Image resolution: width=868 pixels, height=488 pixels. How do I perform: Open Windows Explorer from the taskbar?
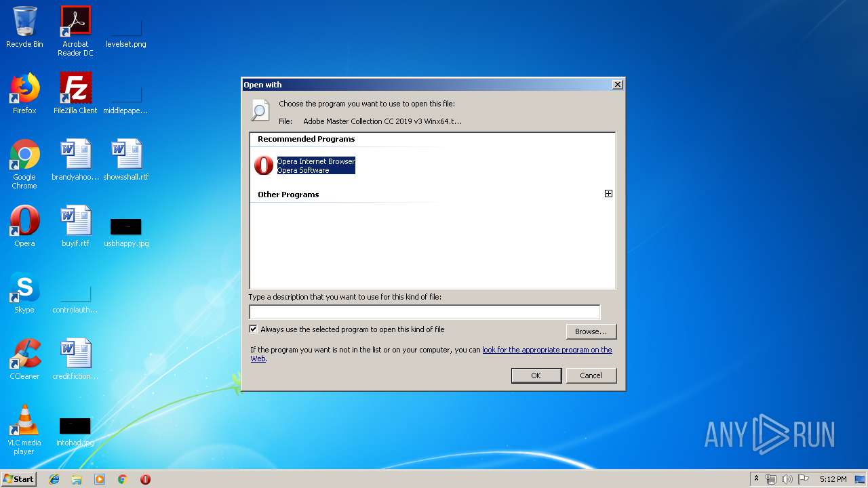tap(77, 479)
